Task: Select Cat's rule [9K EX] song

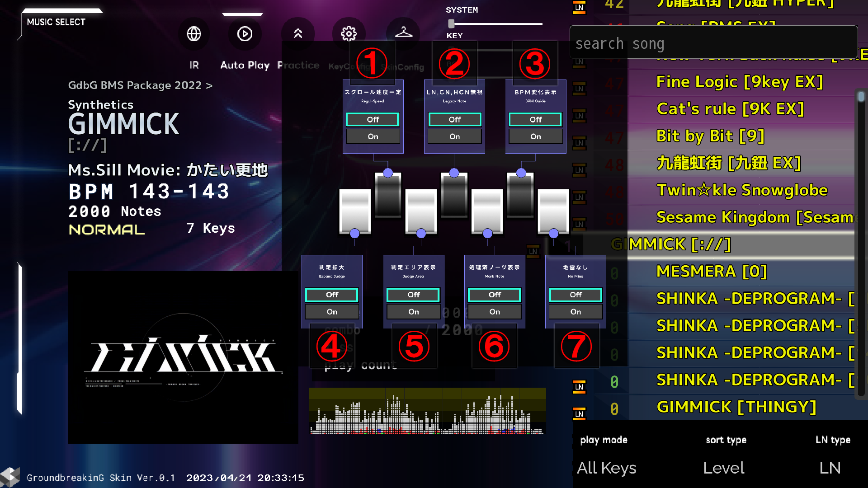Action: click(x=730, y=109)
